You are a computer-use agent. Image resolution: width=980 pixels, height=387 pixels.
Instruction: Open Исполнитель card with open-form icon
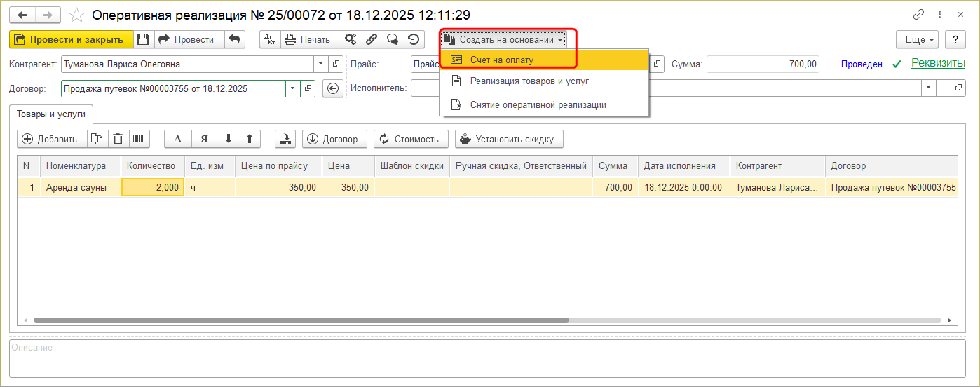click(x=958, y=88)
